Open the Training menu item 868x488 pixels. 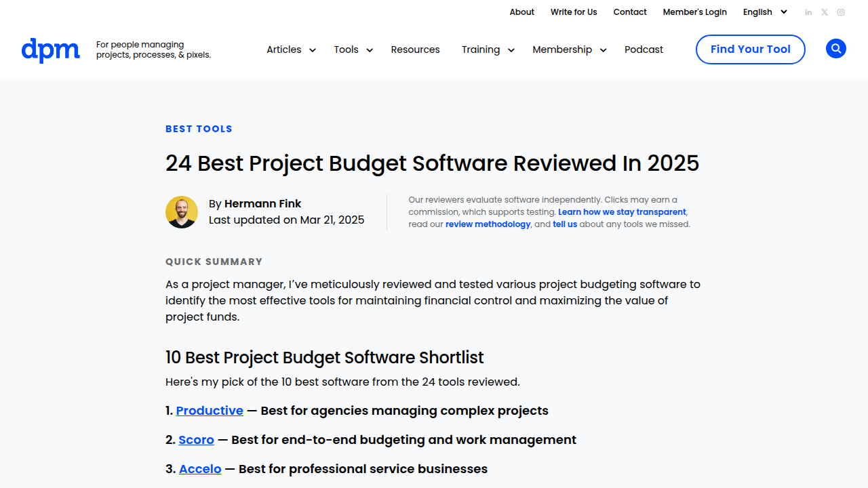481,49
